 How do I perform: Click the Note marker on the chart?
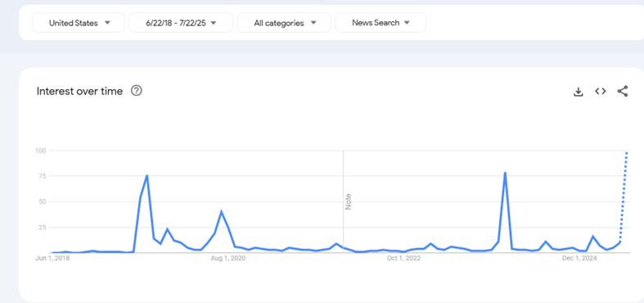[349, 201]
